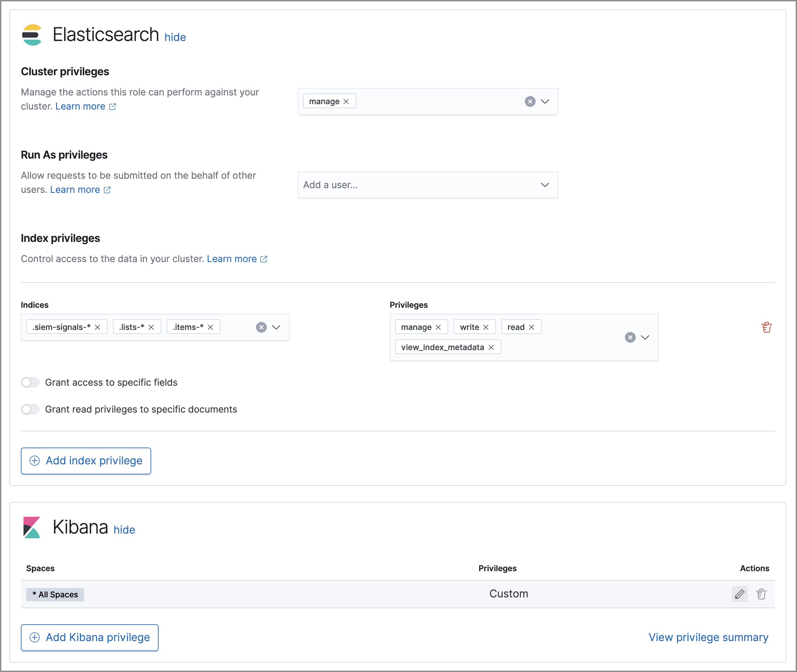
Task: Remove the write index privilege tag
Action: tap(486, 327)
